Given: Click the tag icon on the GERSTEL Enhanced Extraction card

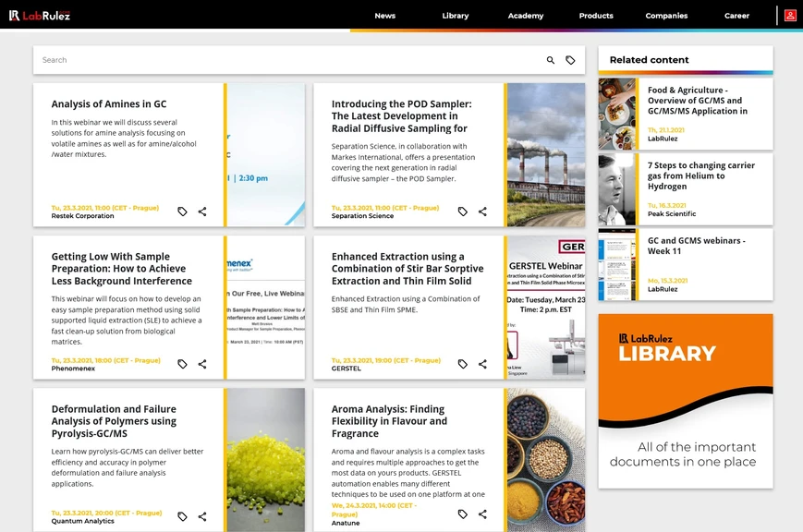Looking at the screenshot, I should coord(462,364).
